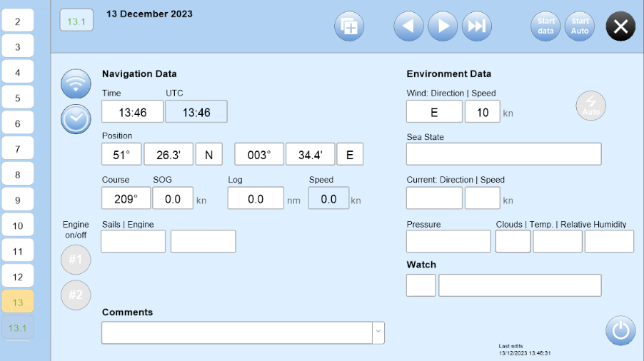Select day 10 tab in sidebar
The width and height of the screenshot is (644, 361).
(18, 225)
